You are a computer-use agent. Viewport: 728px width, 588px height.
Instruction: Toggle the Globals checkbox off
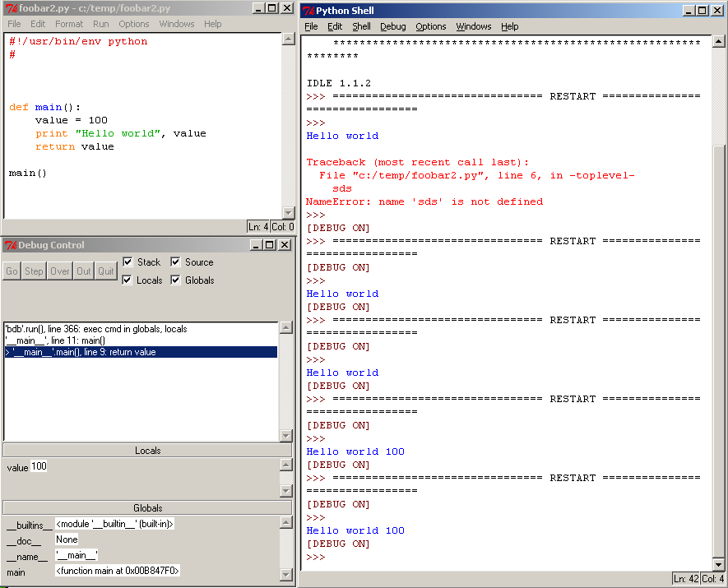point(175,280)
